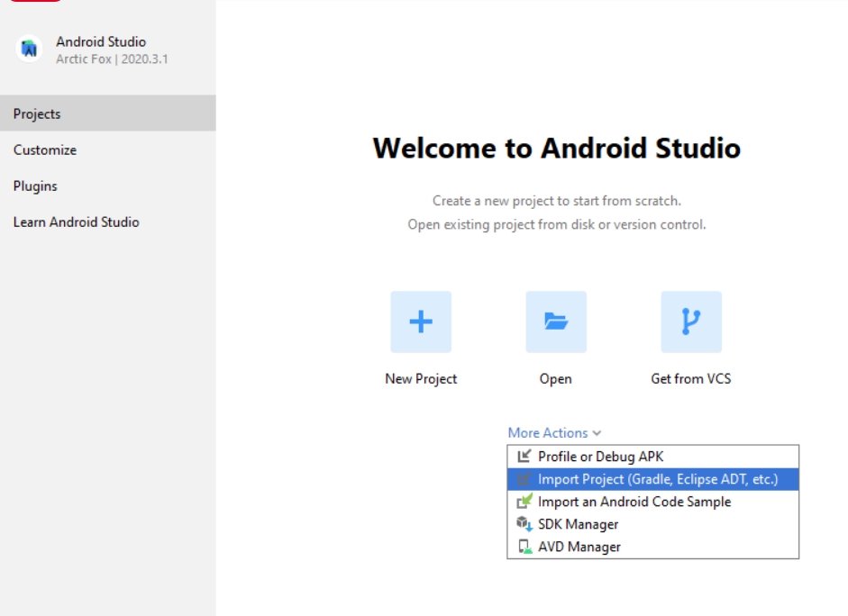Image resolution: width=848 pixels, height=616 pixels.
Task: Click the Arctic Fox version text
Action: click(x=112, y=59)
